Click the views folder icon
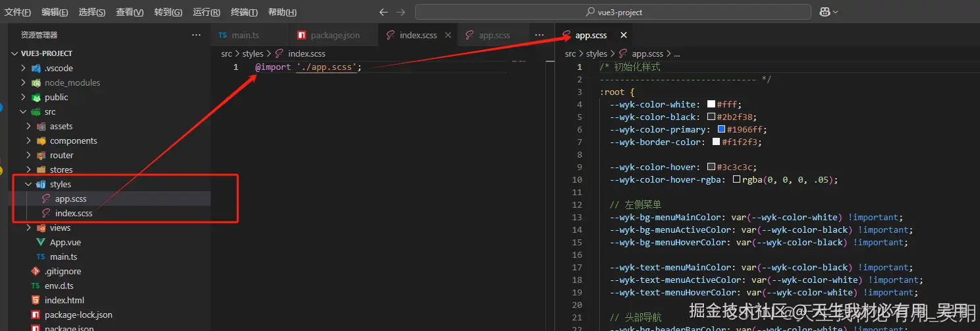This screenshot has width=980, height=331. tap(41, 227)
